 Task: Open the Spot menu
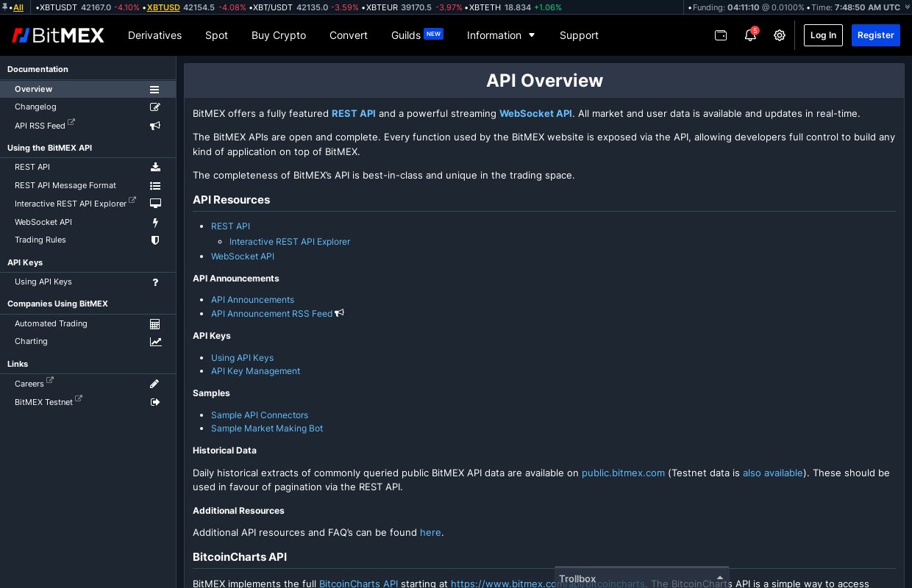click(x=216, y=35)
